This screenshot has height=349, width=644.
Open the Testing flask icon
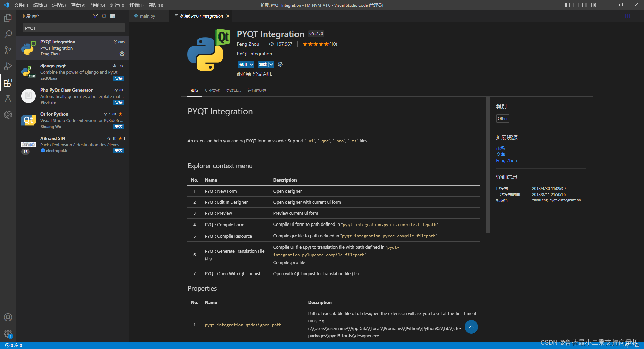pos(8,99)
